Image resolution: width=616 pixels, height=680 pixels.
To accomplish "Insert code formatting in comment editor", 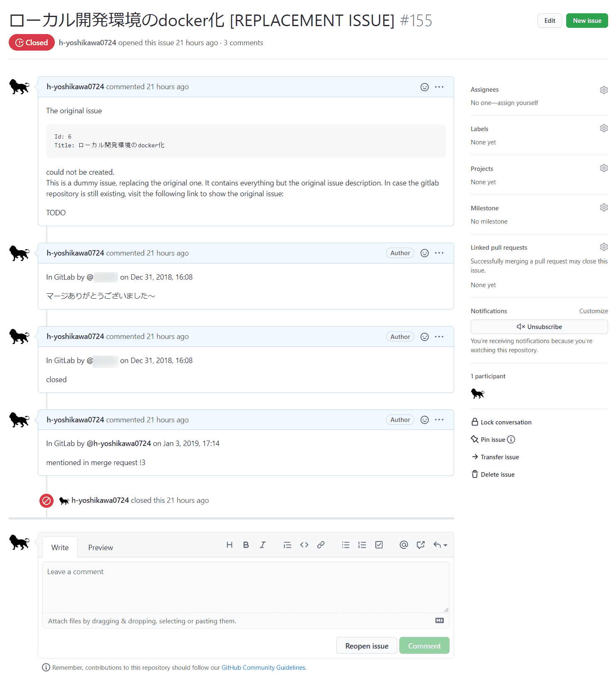I will pyautogui.click(x=304, y=545).
